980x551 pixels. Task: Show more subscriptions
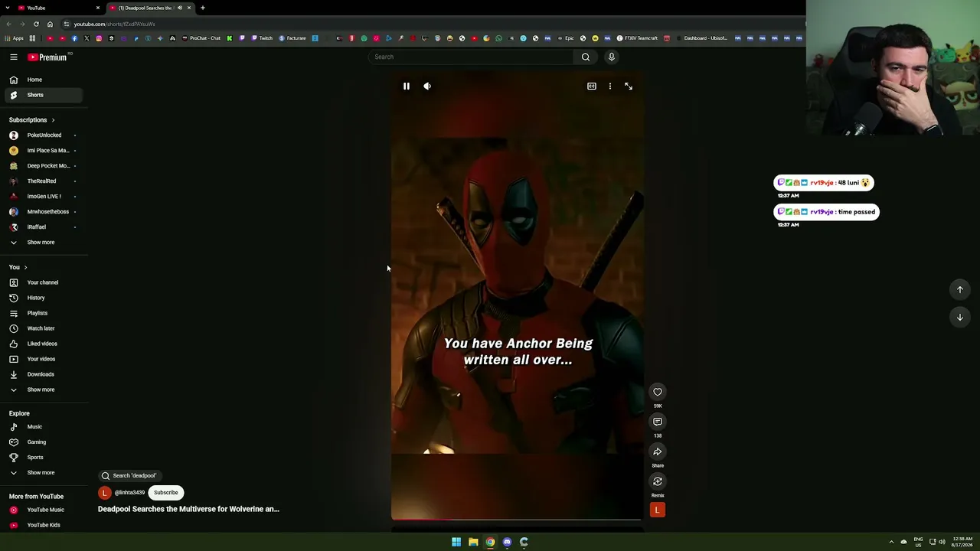pos(44,243)
